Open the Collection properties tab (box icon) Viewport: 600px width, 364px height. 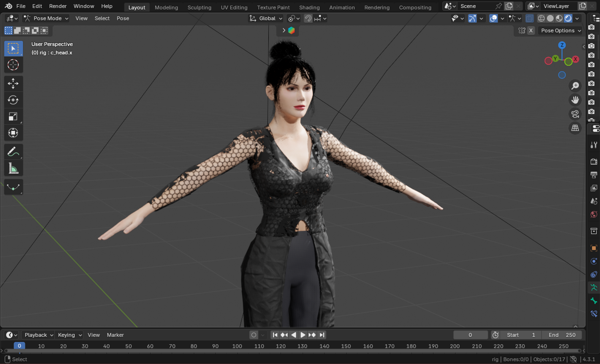click(x=594, y=231)
